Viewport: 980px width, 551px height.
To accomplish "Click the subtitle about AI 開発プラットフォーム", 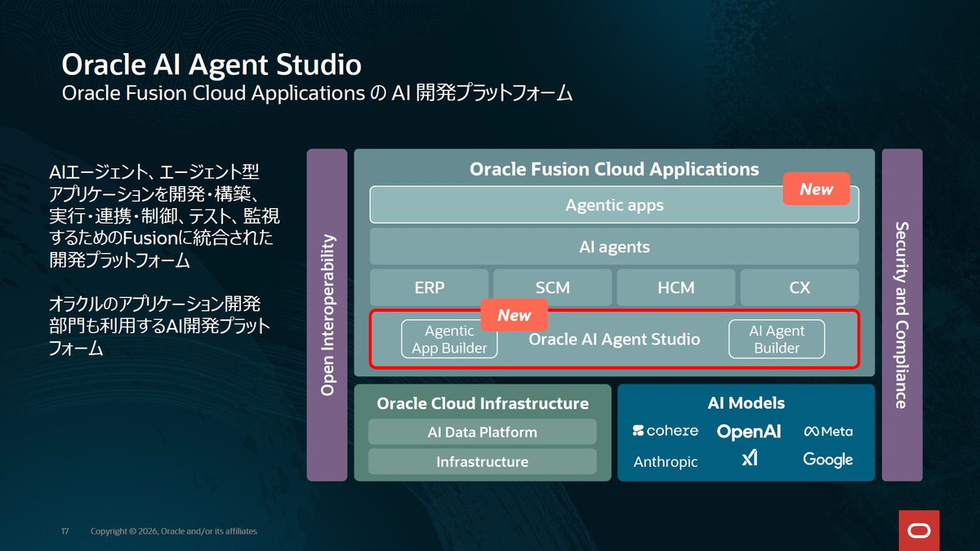I will [x=318, y=93].
